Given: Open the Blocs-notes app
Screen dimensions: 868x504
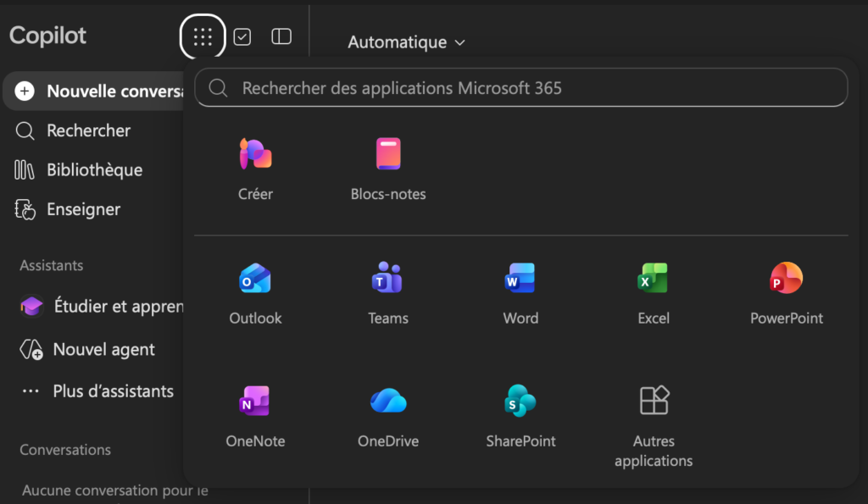Looking at the screenshot, I should point(388,169).
